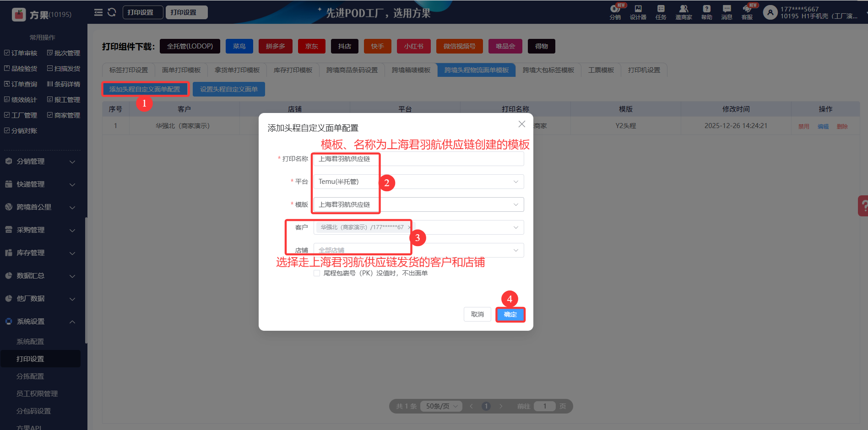Open the 品检验货 shortcut

tap(21, 69)
